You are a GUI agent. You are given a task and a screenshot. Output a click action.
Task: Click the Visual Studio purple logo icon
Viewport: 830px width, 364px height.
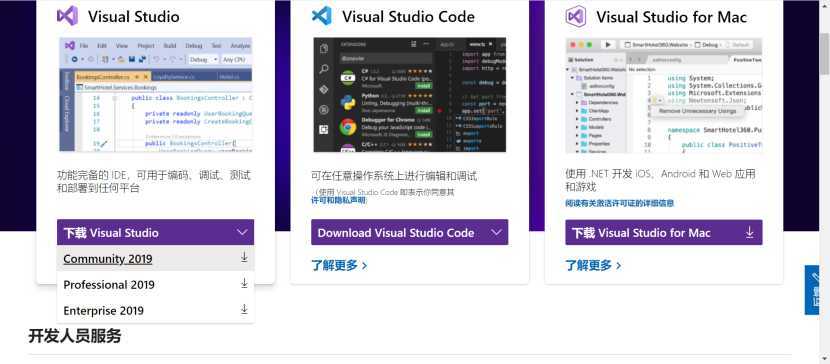[67, 16]
